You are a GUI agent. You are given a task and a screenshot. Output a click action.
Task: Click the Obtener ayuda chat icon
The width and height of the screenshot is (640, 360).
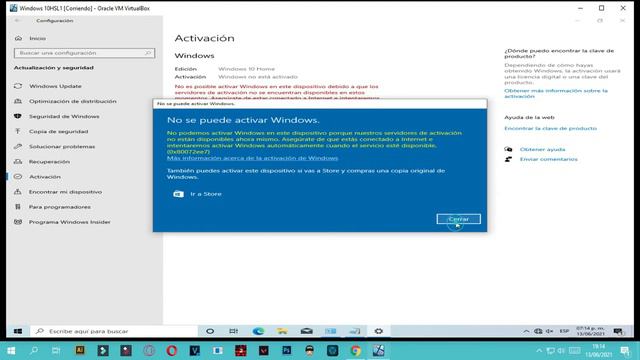click(x=508, y=149)
